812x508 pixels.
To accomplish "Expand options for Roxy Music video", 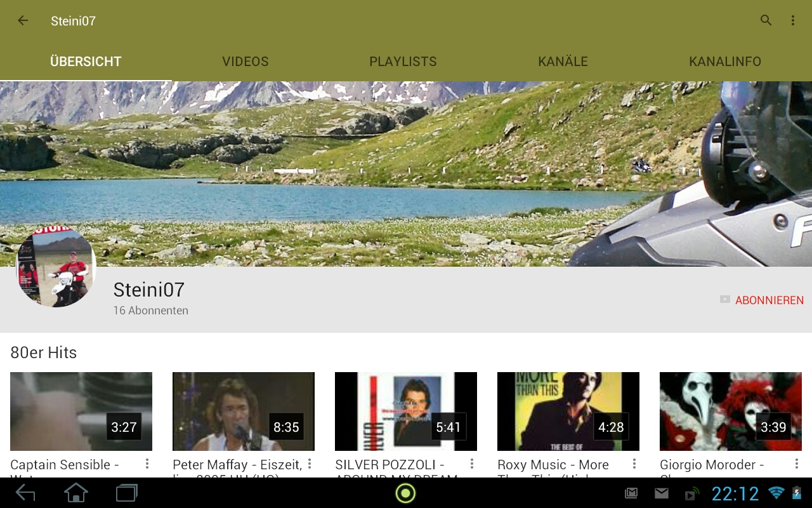I will 634,464.
